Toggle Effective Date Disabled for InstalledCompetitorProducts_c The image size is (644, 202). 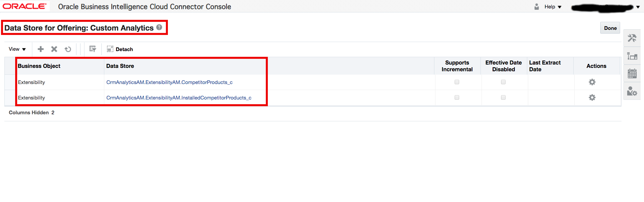click(x=503, y=97)
